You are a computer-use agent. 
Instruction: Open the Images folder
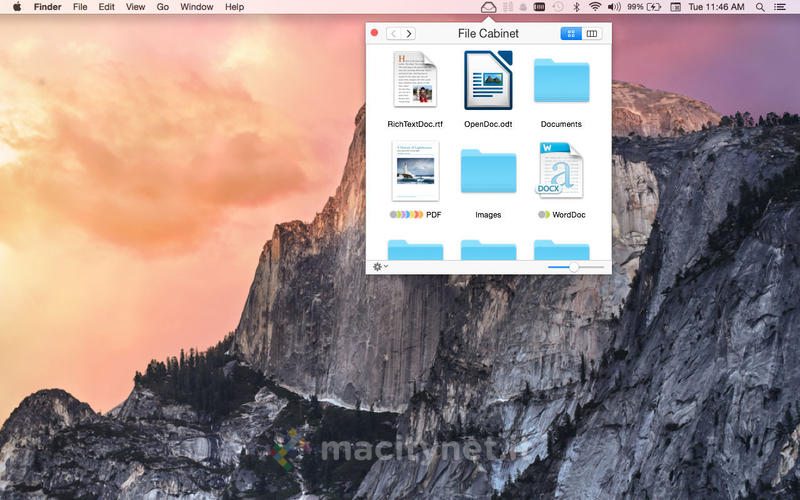coord(488,171)
